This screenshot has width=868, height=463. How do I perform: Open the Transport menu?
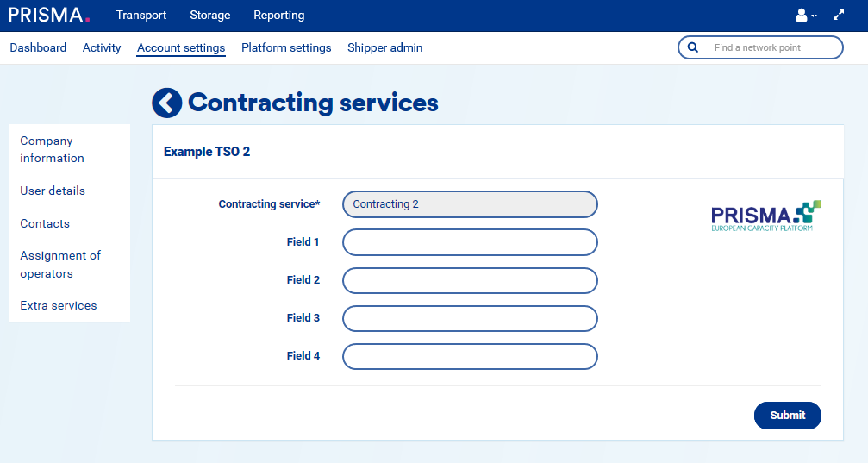[x=141, y=16]
